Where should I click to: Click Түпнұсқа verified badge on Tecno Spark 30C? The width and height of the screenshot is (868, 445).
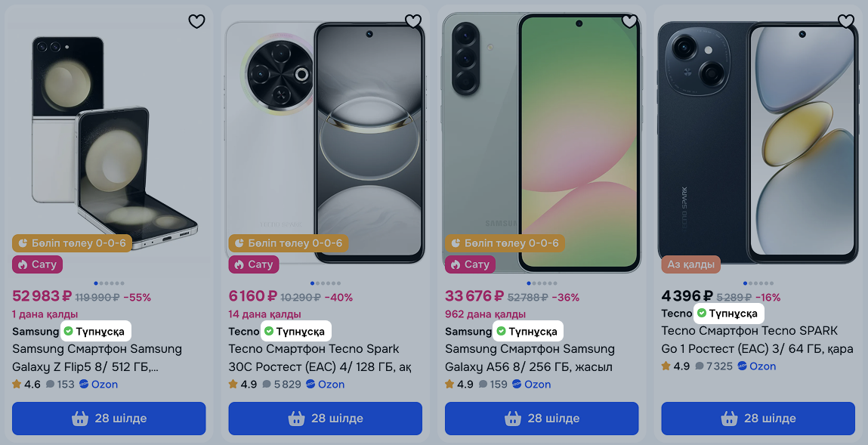296,332
